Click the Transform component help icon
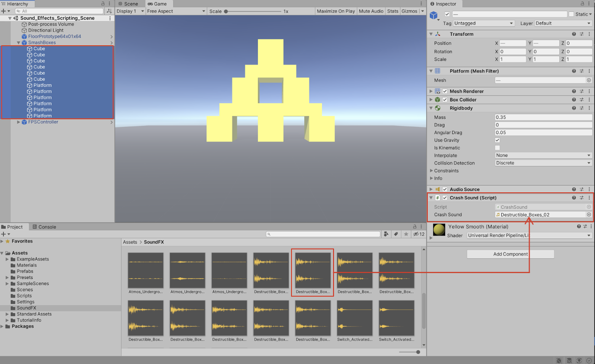 pos(574,34)
